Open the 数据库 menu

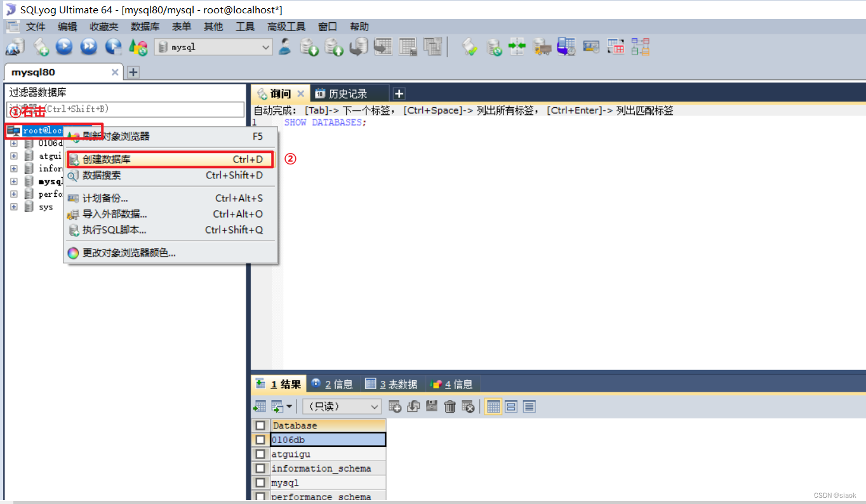click(x=145, y=27)
